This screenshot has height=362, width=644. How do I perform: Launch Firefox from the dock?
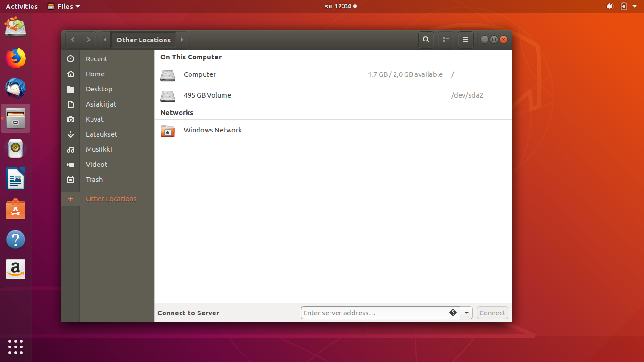click(16, 58)
